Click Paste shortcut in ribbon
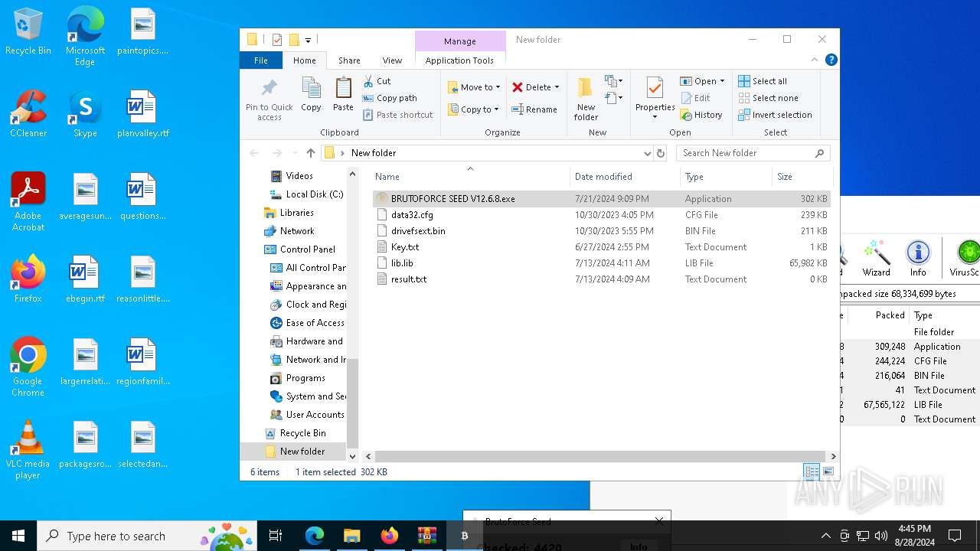This screenshot has height=551, width=980. coord(398,115)
